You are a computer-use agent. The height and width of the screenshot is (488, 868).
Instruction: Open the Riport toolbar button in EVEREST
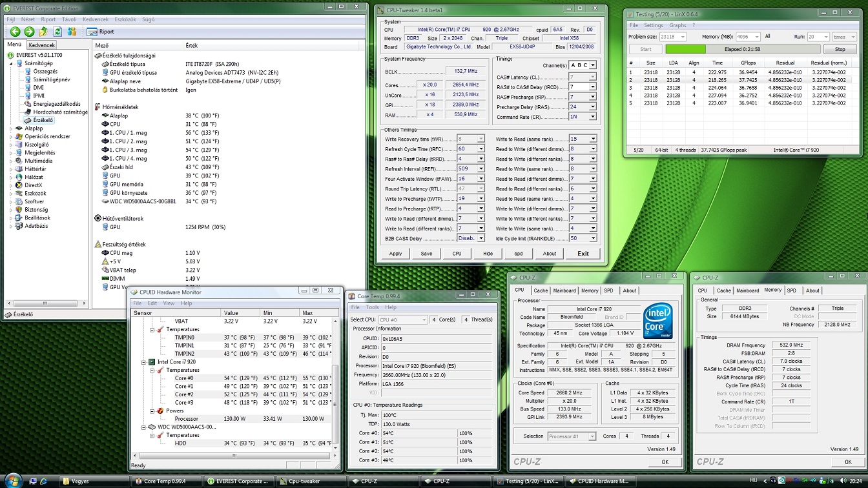(x=100, y=32)
